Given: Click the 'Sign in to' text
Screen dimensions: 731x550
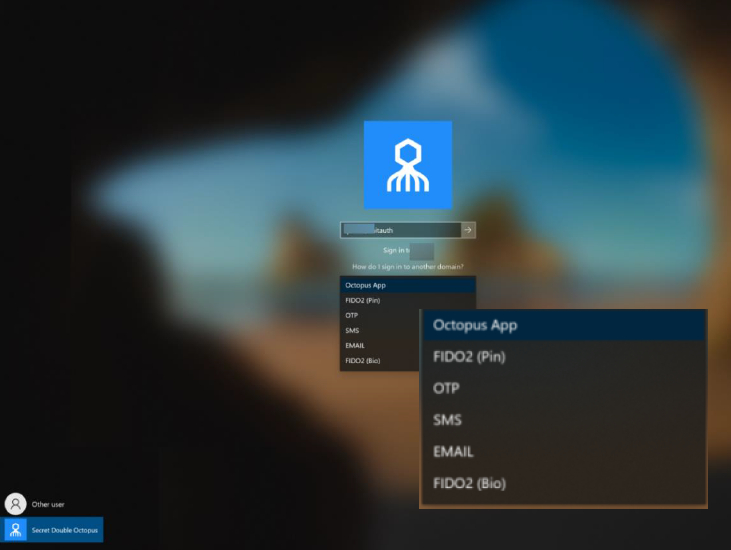Looking at the screenshot, I should pos(396,250).
